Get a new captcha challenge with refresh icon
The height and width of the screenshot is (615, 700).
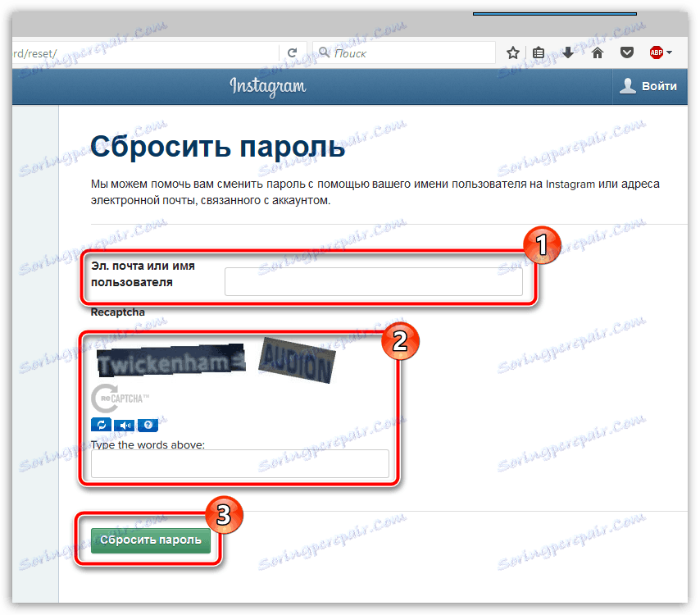click(102, 425)
